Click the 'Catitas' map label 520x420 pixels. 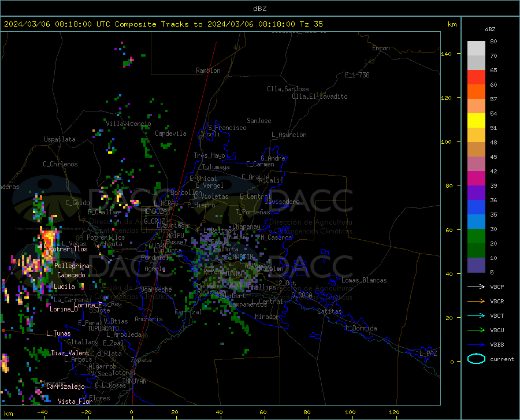[329, 311]
